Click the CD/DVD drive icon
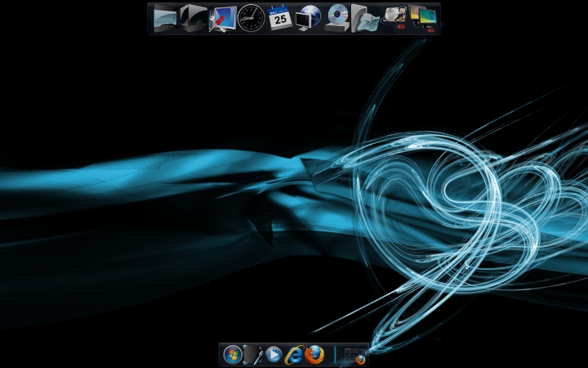 tap(337, 16)
